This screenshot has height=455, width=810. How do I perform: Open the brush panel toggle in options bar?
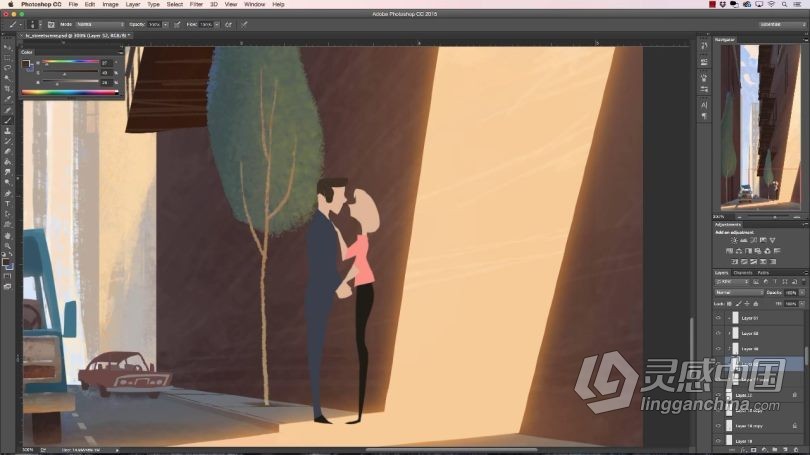(x=51, y=25)
